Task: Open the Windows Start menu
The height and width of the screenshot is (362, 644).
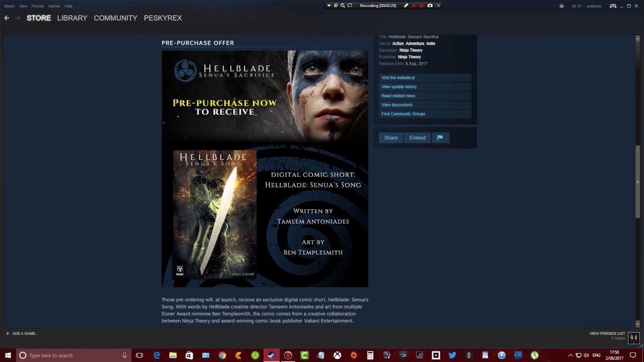Action: [x=8, y=355]
